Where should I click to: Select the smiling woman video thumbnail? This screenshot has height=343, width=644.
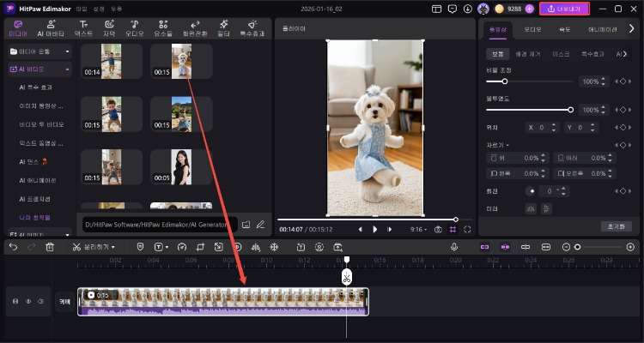click(x=180, y=167)
